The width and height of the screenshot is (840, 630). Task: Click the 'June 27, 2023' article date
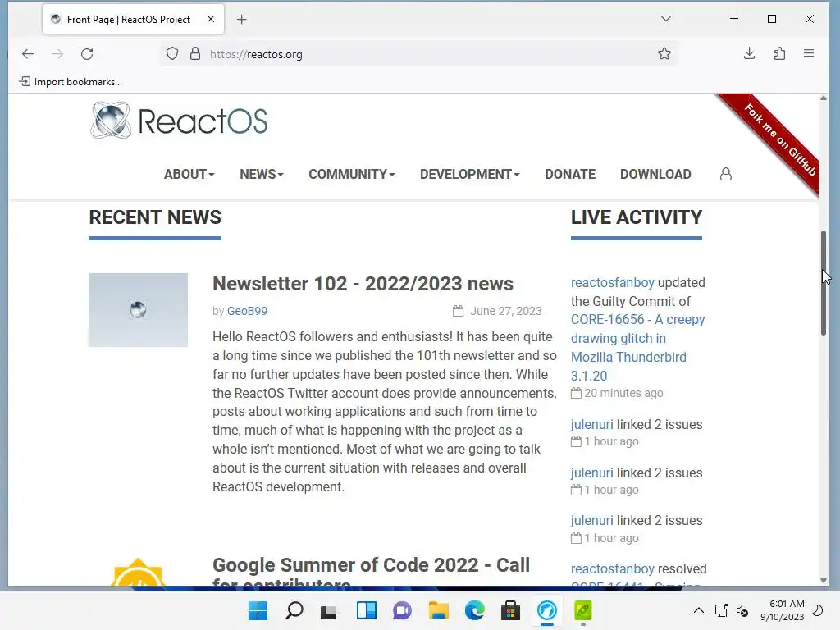(505, 311)
